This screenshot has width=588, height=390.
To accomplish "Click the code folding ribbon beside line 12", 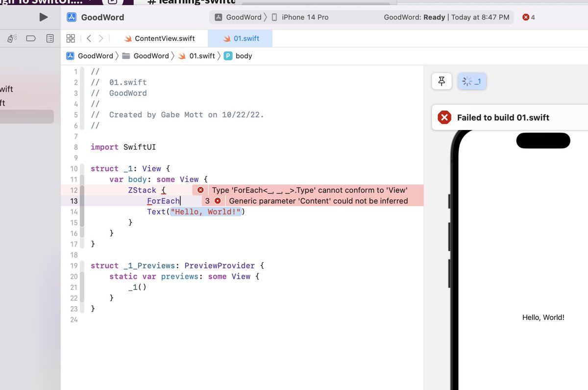I will 82,190.
